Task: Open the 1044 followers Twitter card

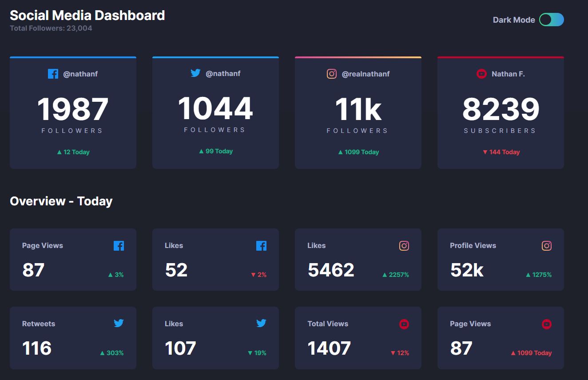Action: [x=215, y=112]
